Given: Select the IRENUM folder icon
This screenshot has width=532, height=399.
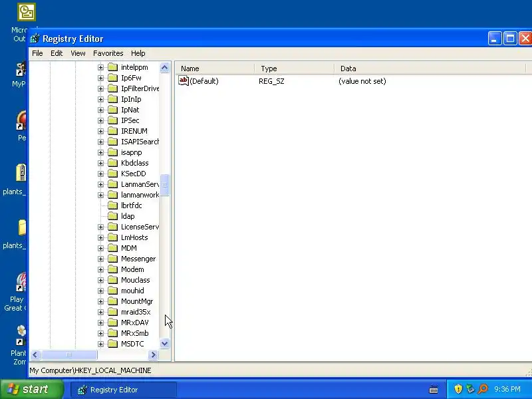Looking at the screenshot, I should [x=112, y=131].
